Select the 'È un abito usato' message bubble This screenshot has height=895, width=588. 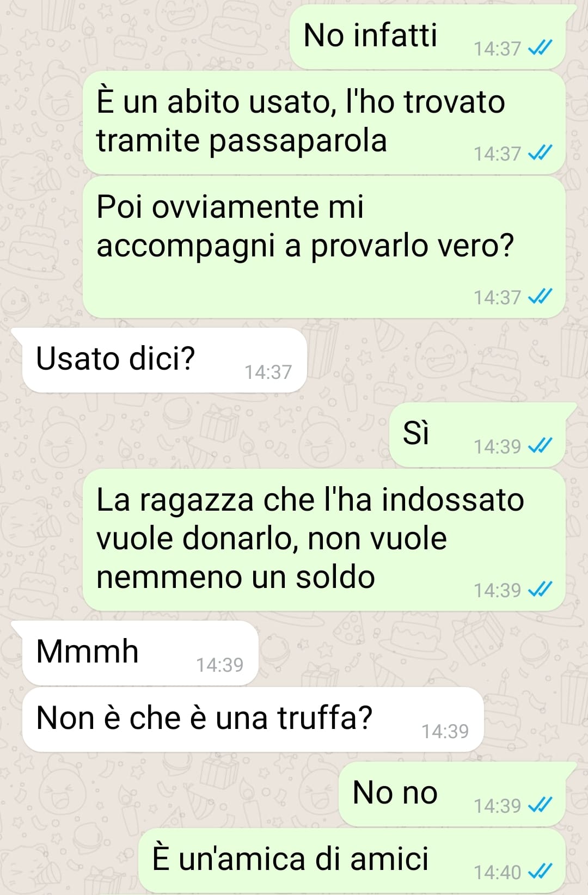click(x=324, y=122)
